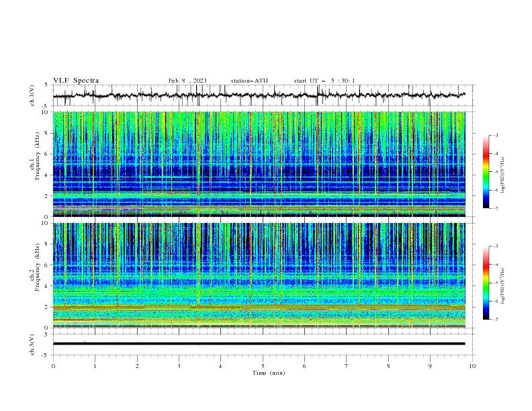Click the "1" time axis tick label
Image resolution: width=532 pixels, height=411 pixels.
95,366
